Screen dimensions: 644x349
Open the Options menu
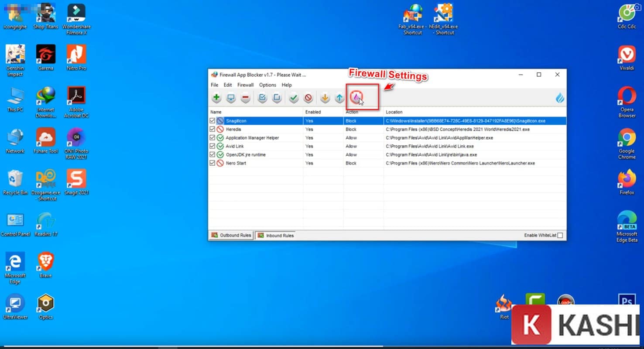tap(267, 85)
